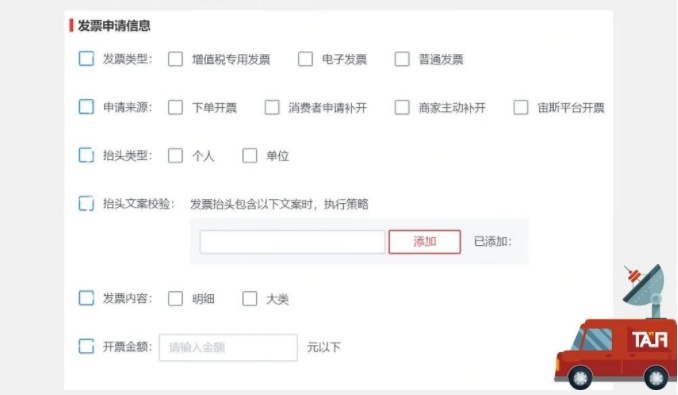The height and width of the screenshot is (395, 678).
Task: Check the 宙斯平台开票 option
Action: coord(521,108)
